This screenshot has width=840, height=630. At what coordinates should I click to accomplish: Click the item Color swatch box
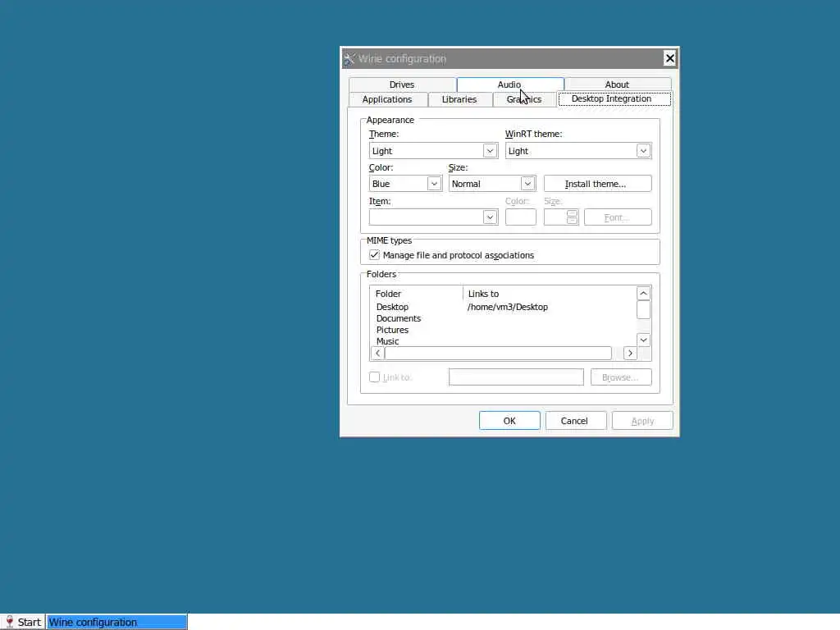tap(521, 217)
